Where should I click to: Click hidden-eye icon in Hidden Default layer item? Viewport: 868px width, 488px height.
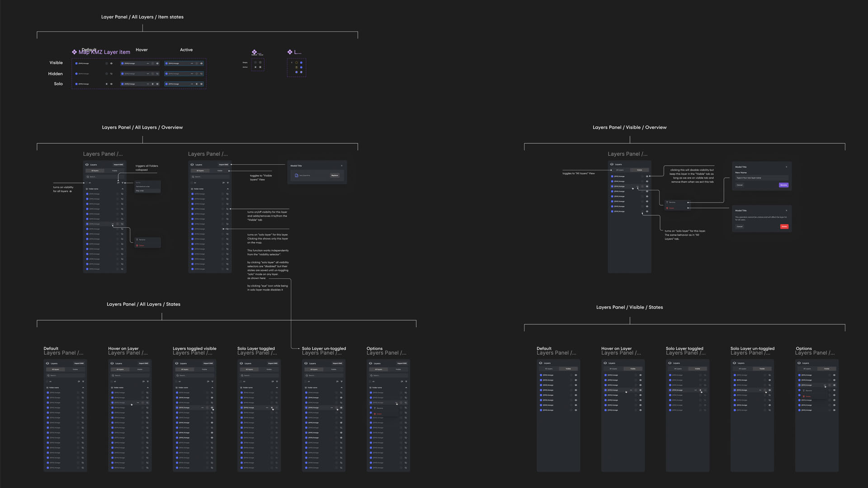pos(111,74)
